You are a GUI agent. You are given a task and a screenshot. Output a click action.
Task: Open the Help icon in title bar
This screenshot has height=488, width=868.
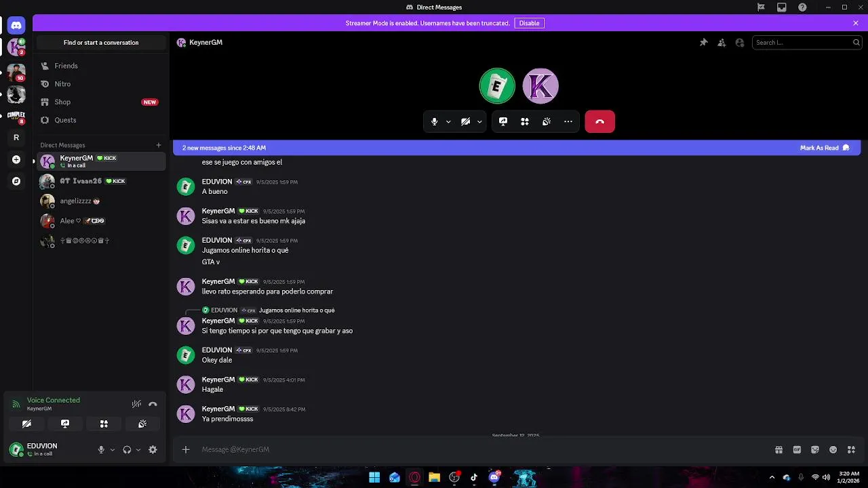point(803,7)
